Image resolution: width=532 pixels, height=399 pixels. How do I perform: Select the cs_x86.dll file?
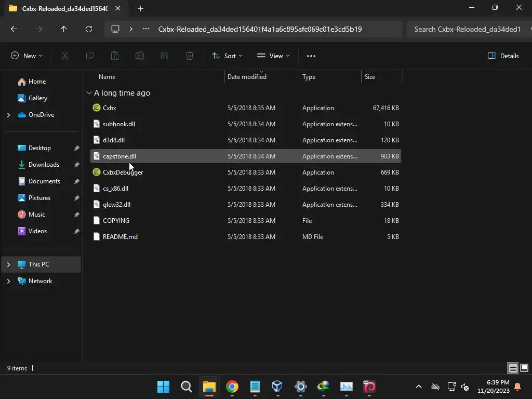coord(246,189)
